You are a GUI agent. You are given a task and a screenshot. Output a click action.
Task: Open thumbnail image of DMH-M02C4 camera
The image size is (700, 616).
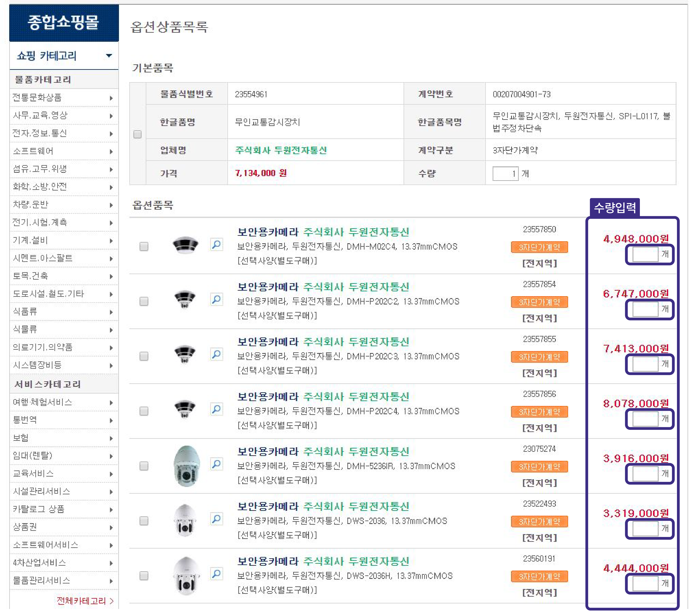pyautogui.click(x=185, y=245)
